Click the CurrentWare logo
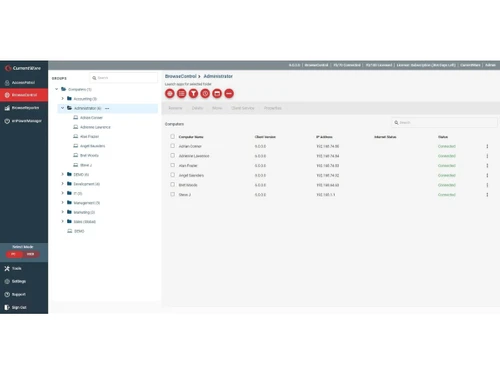Image resolution: width=500 pixels, height=375 pixels. [23, 68]
